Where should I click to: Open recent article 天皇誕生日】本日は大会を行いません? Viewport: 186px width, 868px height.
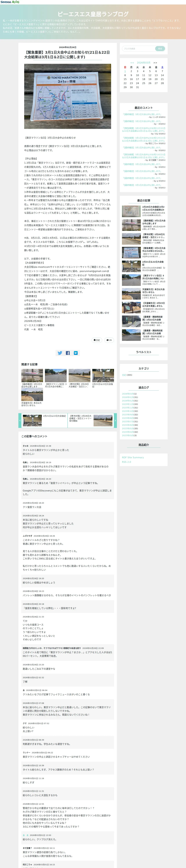[154, 291]
